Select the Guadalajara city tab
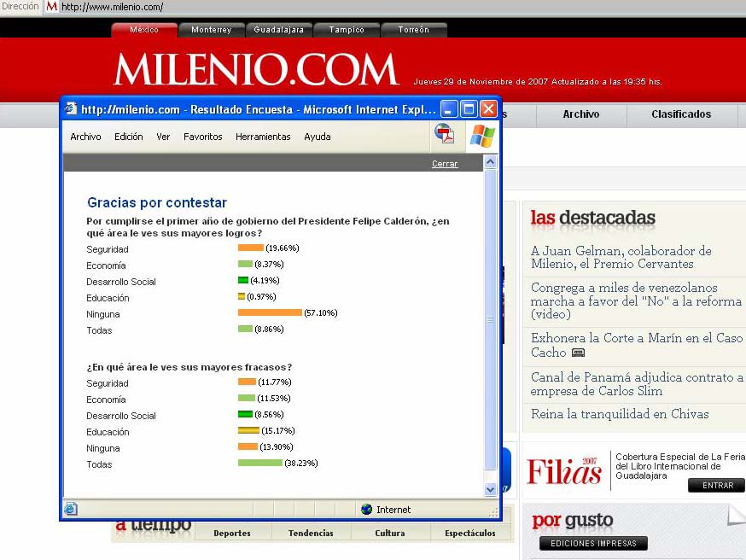Image resolution: width=746 pixels, height=560 pixels. click(x=278, y=30)
